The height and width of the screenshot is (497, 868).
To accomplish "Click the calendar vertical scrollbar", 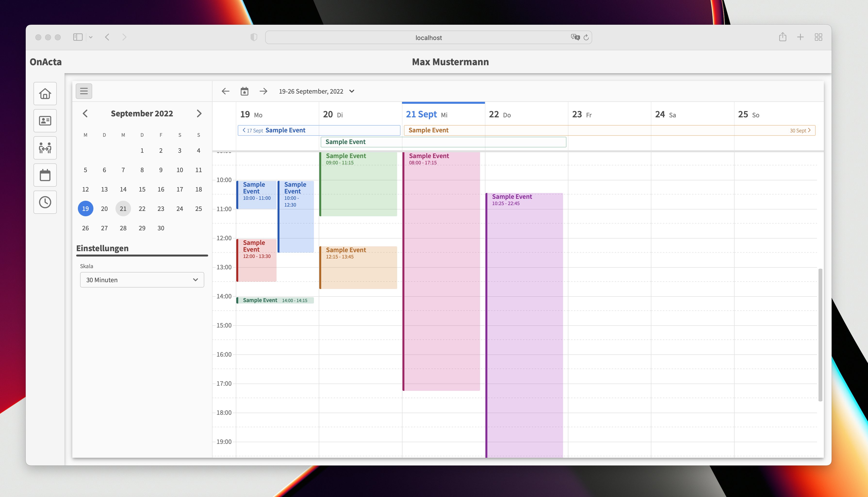I will tap(820, 335).
